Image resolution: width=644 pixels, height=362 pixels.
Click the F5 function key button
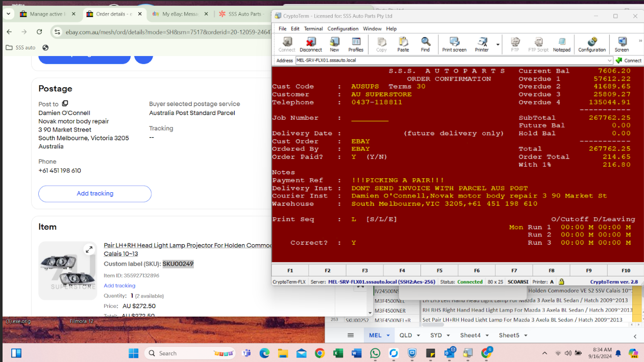439,270
